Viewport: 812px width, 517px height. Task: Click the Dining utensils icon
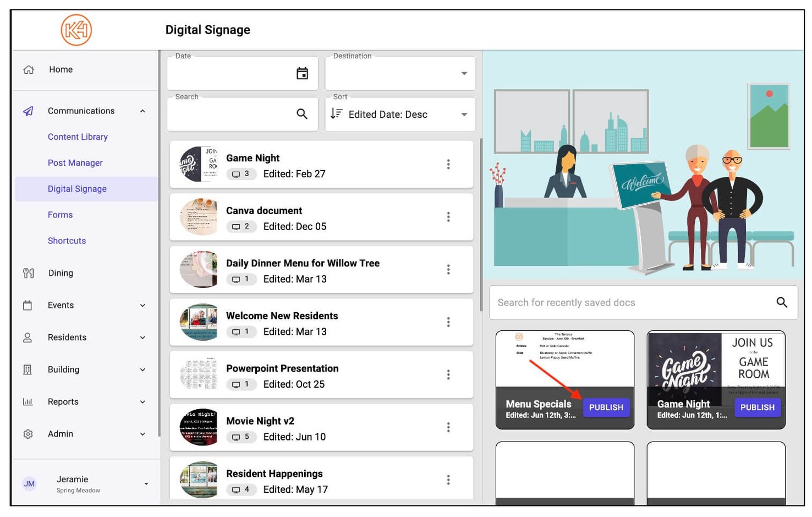click(x=28, y=273)
